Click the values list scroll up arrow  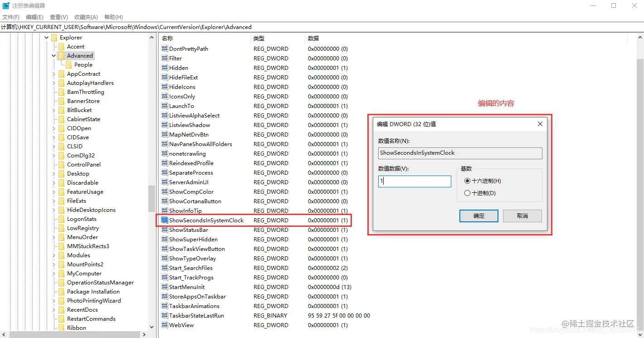point(639,38)
